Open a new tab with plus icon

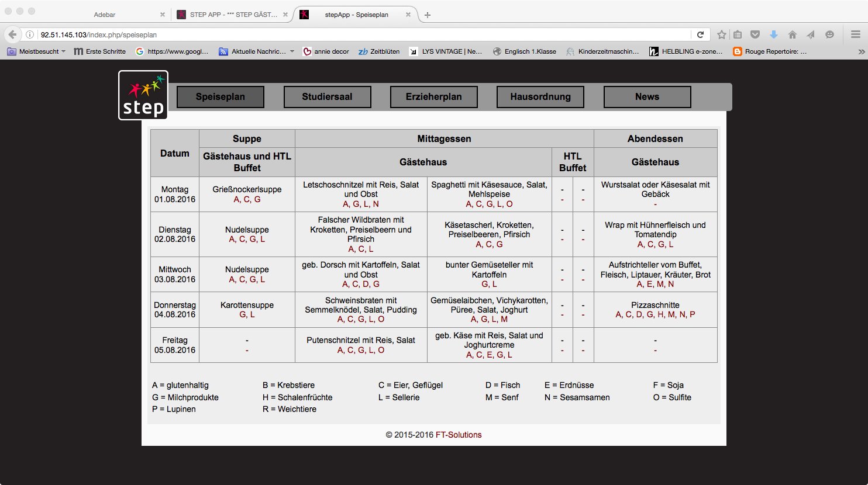click(x=428, y=15)
